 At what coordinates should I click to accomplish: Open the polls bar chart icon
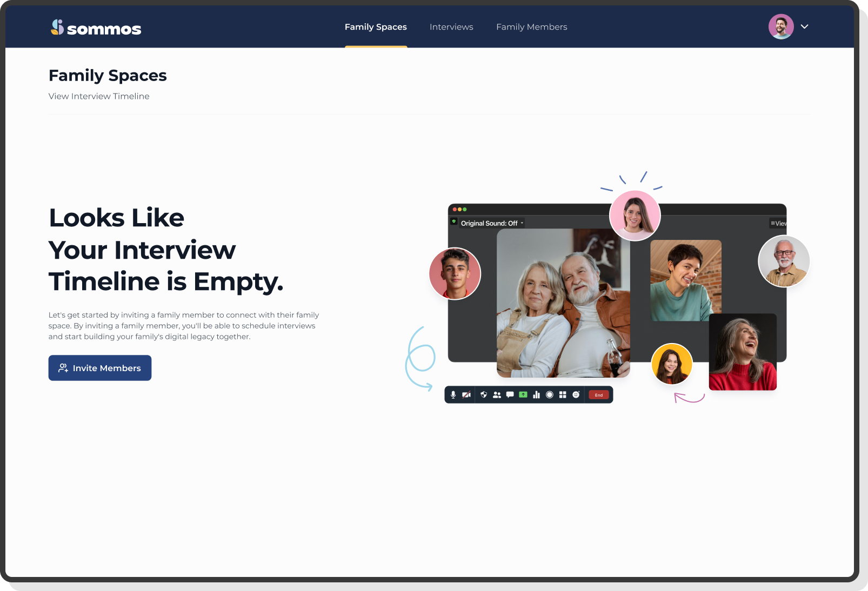[x=536, y=395]
